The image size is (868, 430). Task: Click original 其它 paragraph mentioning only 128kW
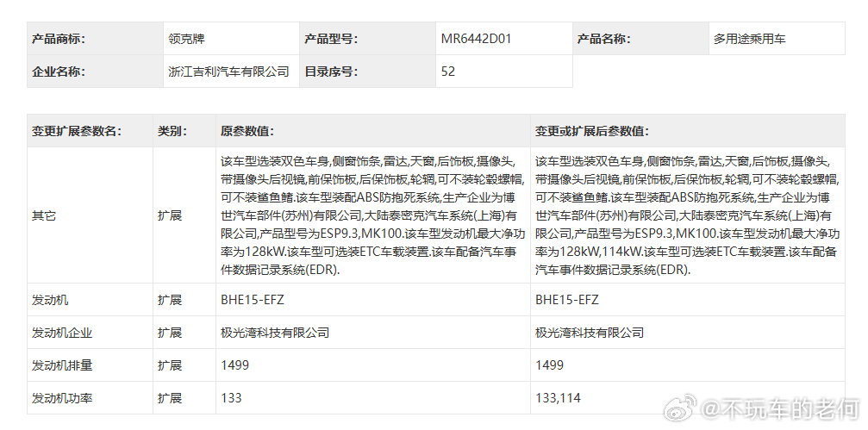[373, 215]
